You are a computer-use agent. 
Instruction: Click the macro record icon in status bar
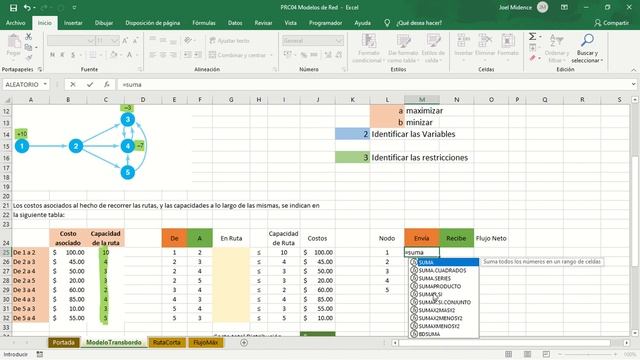click(40, 354)
